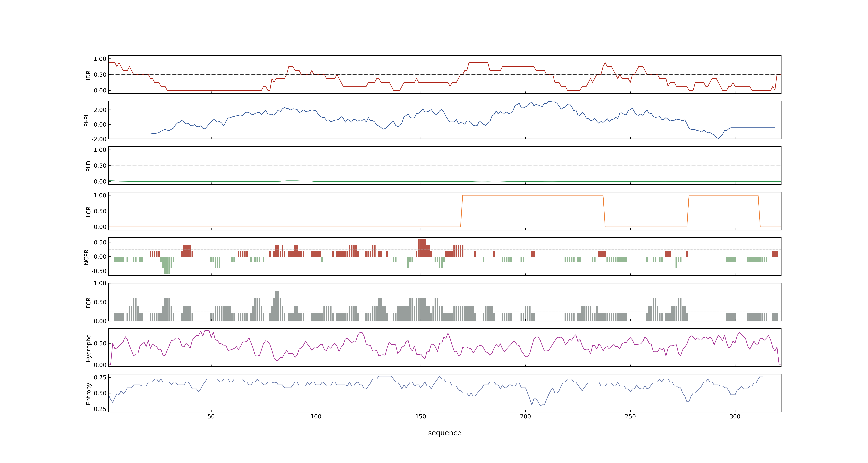868x463 pixels.
Task: Click x-axis tick label 50
Action: tap(211, 416)
